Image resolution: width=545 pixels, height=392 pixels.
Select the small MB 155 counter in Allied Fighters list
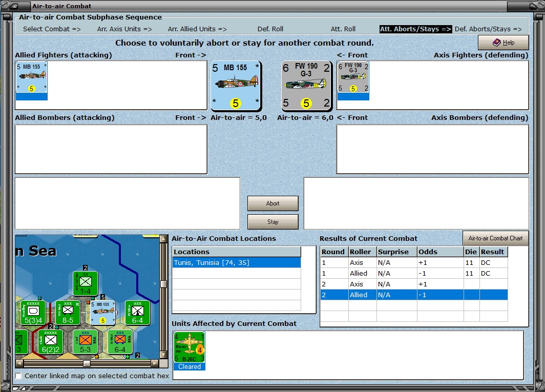pos(31,81)
